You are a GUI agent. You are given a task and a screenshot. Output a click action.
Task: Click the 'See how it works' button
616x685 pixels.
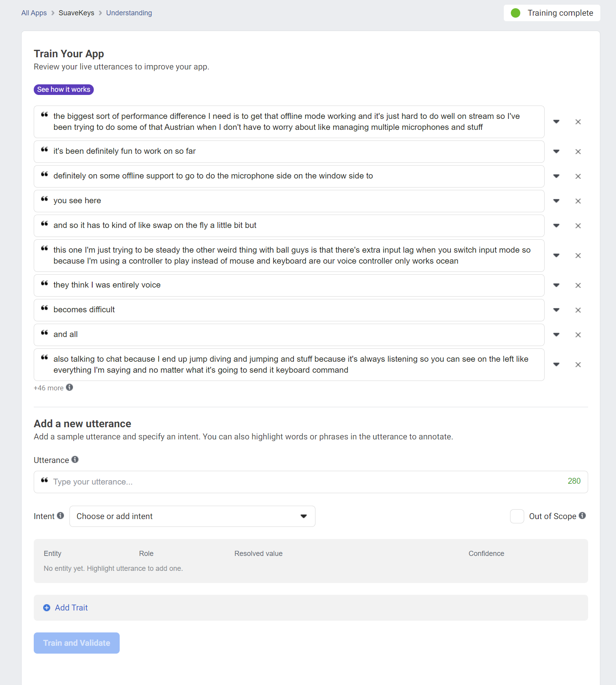64,89
